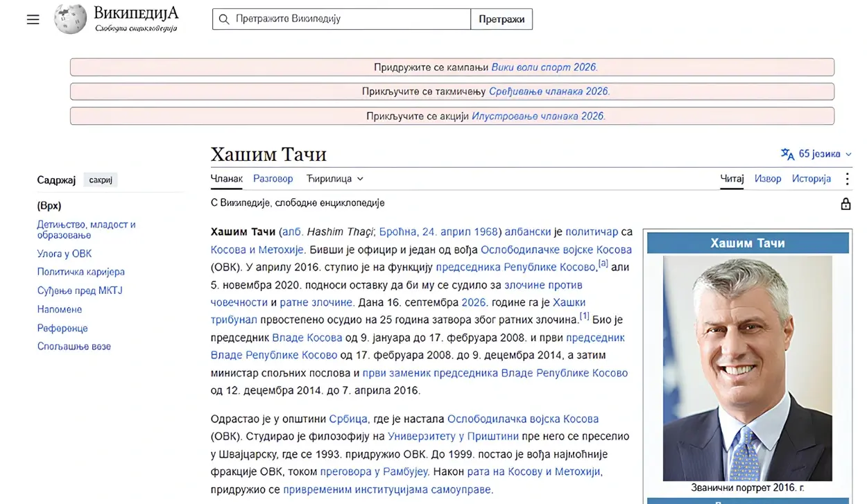This screenshot has height=504, width=867.
Task: Open the први заменик председника Владе link
Action: coord(495,373)
